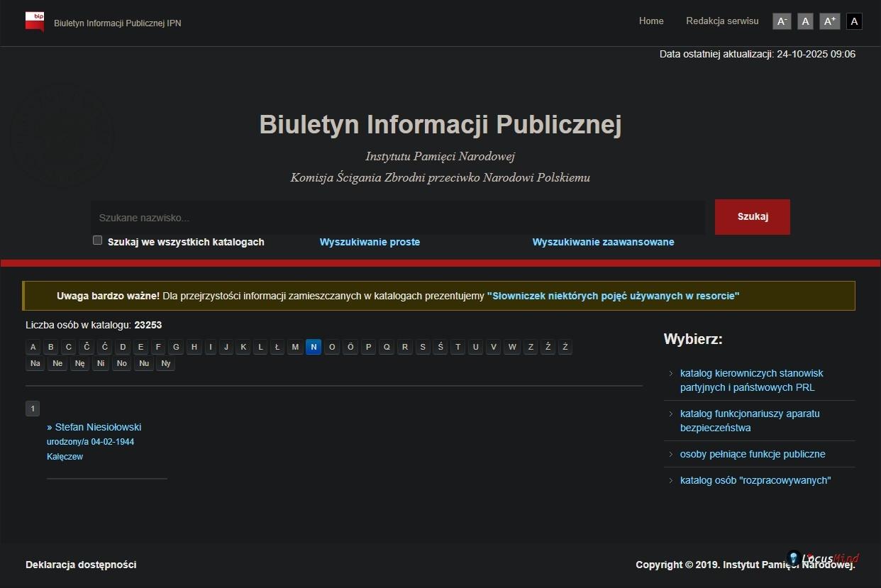The width and height of the screenshot is (881, 588).
Task: Toggle high contrast mode A icon
Action: click(854, 21)
